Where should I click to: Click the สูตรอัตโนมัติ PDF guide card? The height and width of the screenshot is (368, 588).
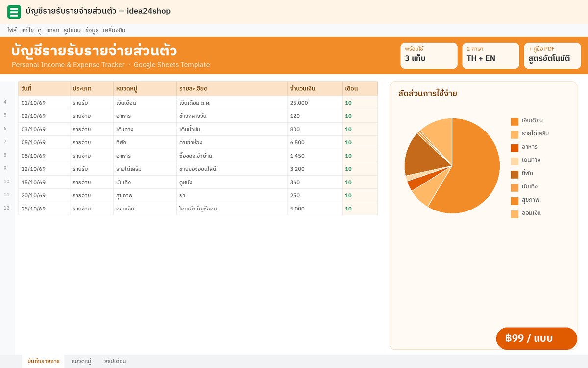pyautogui.click(x=552, y=55)
